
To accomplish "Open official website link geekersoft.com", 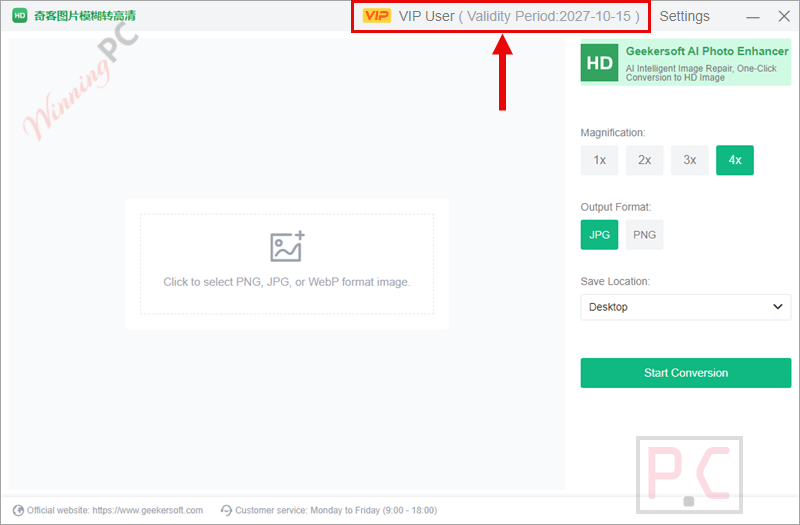I will tap(147, 510).
